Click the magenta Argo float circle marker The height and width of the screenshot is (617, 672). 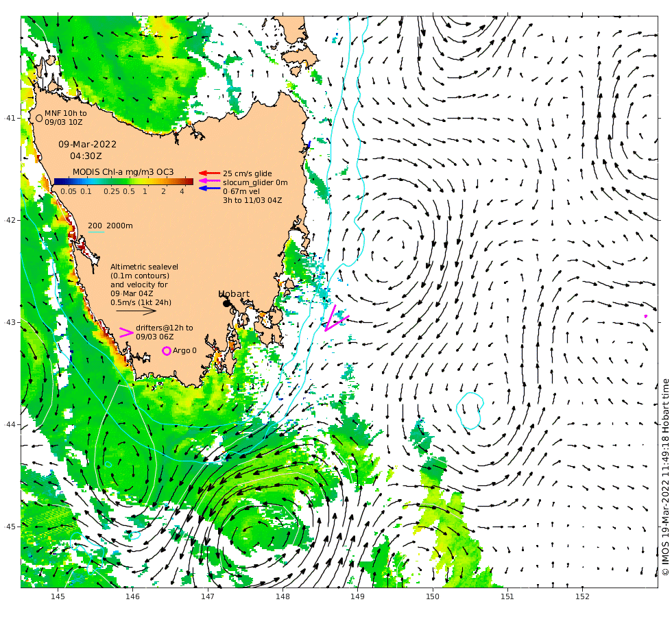point(166,351)
